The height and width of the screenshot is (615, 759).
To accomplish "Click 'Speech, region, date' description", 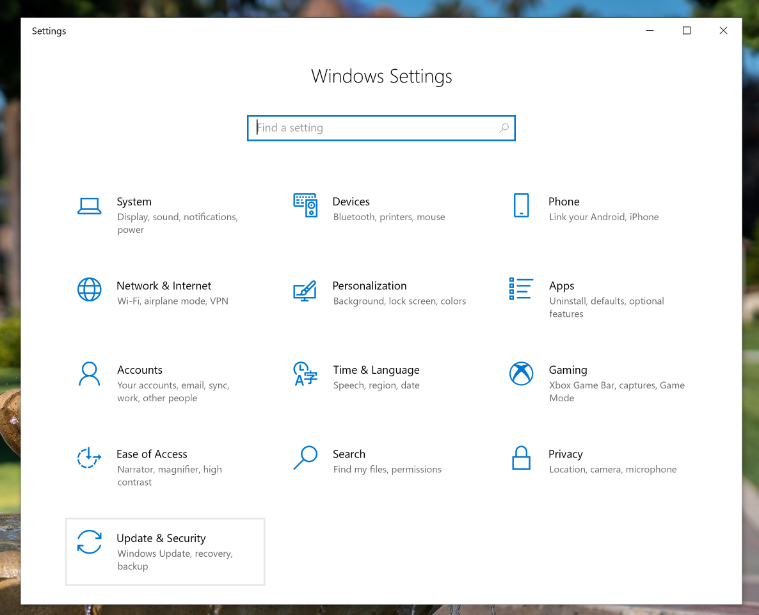I will tap(376, 386).
